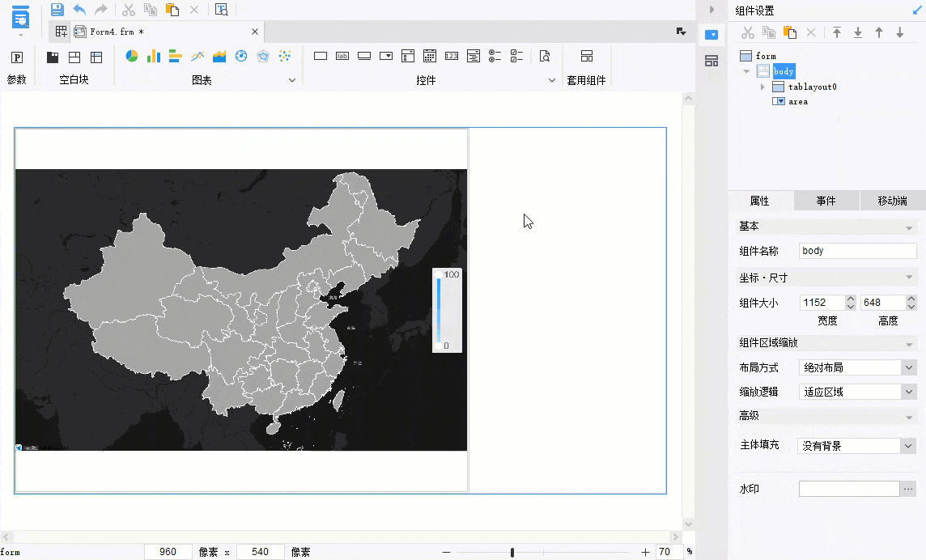Viewport: 926px width, 560px height.
Task: Click the zoom slider handle
Action: click(512, 552)
